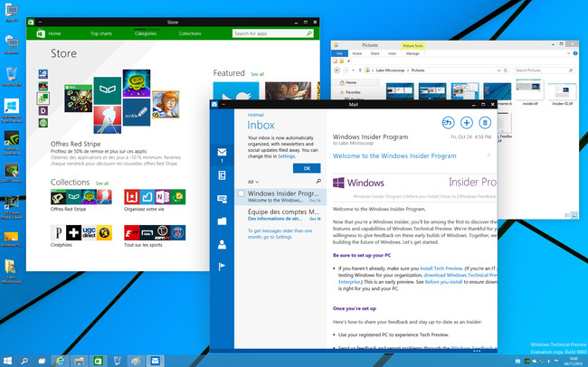Open the Collections tab in Store
This screenshot has width=588, height=367.
(190, 33)
